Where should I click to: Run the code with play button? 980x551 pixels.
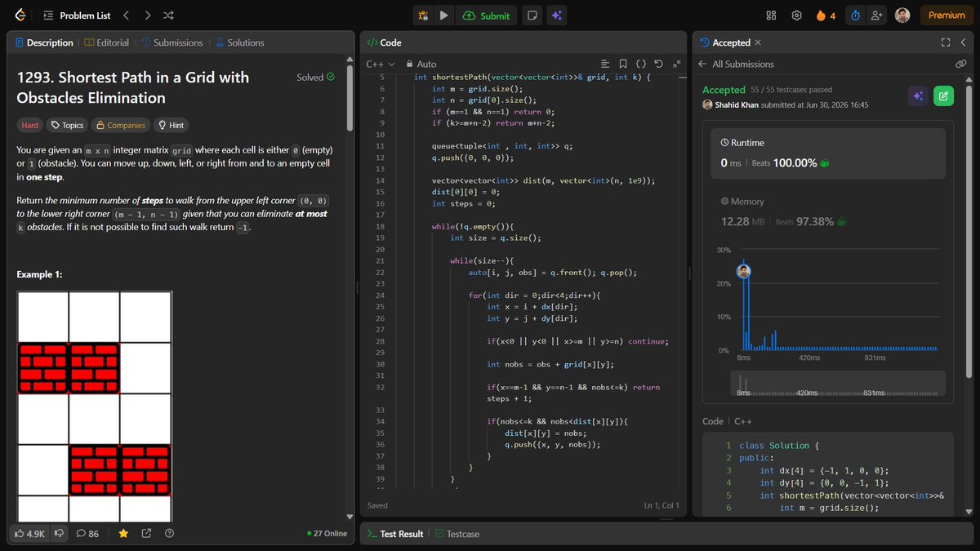(443, 15)
